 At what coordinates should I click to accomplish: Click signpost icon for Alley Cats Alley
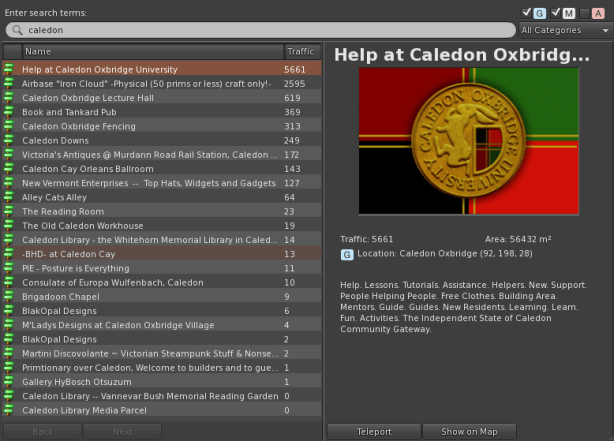pyautogui.click(x=9, y=197)
